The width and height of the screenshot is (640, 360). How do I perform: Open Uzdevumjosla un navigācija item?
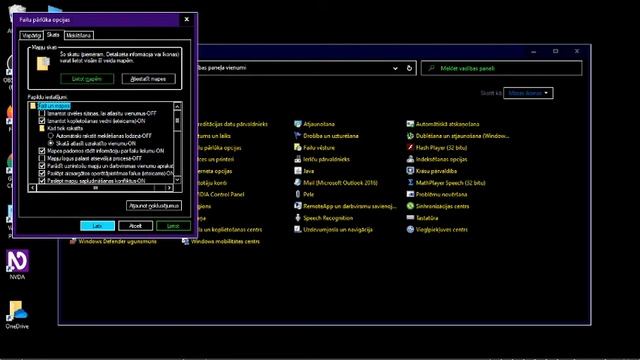(333, 229)
